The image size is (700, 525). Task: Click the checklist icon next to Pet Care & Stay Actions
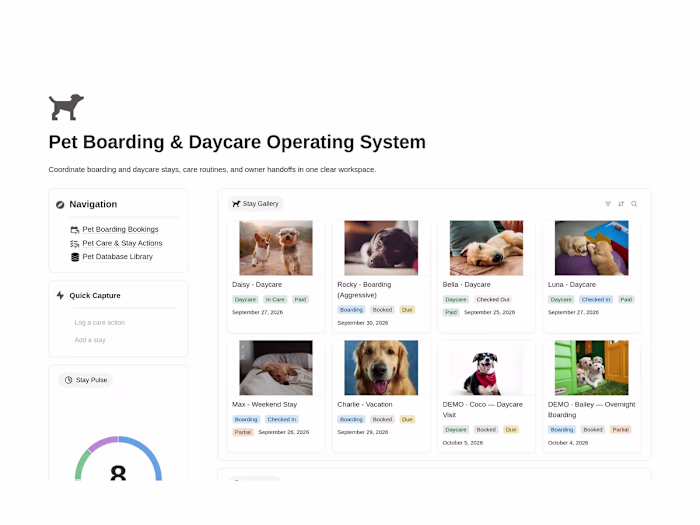point(75,243)
